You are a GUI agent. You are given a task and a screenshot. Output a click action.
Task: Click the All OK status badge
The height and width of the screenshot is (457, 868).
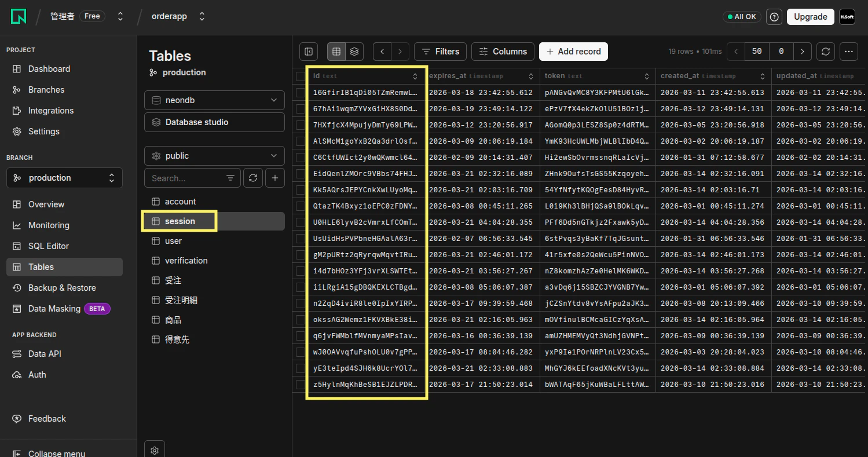click(x=742, y=17)
